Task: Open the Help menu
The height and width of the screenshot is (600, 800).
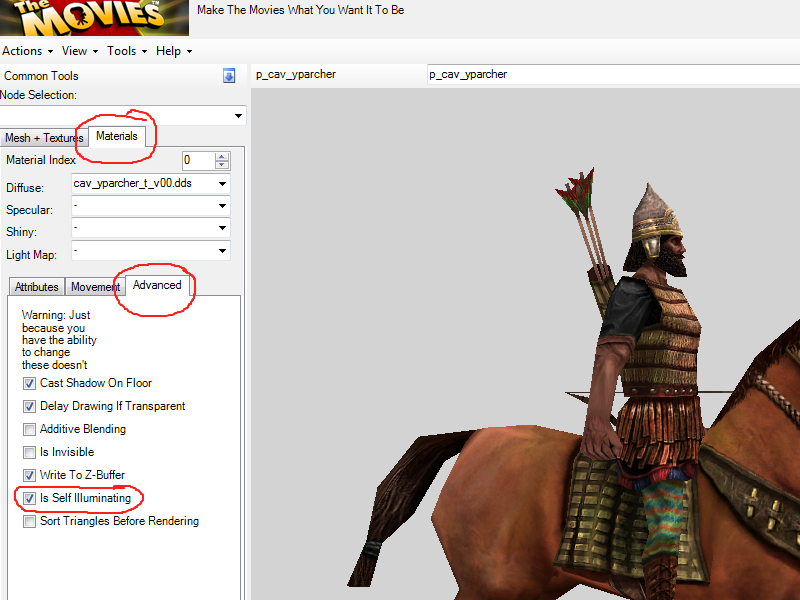Action: coord(174,51)
